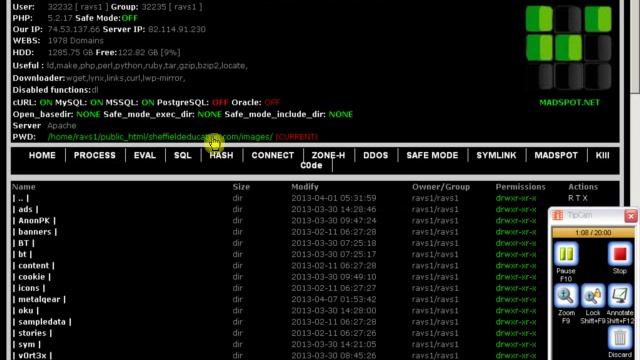Open the AnonPK directory
This screenshot has width=640, height=360.
point(34,220)
